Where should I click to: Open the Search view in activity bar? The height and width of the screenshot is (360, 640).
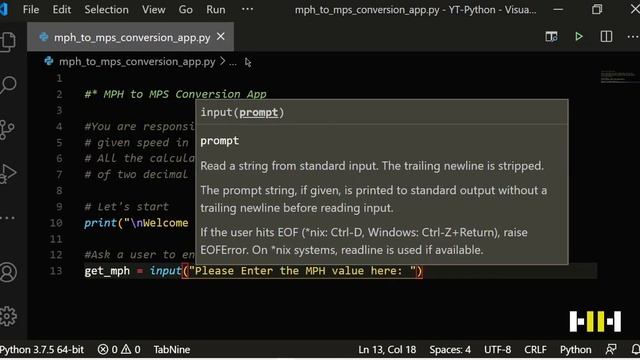8,85
